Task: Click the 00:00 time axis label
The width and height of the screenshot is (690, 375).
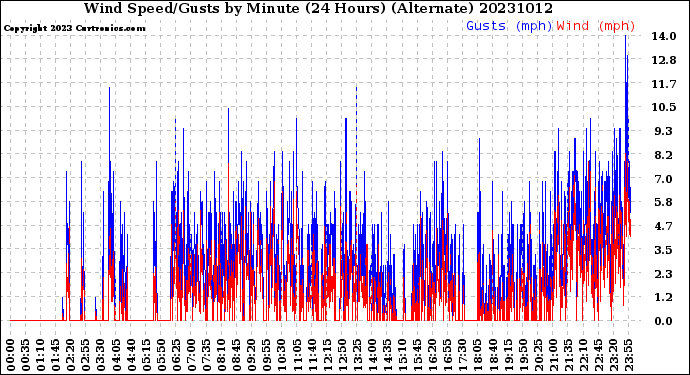Action: click(11, 355)
